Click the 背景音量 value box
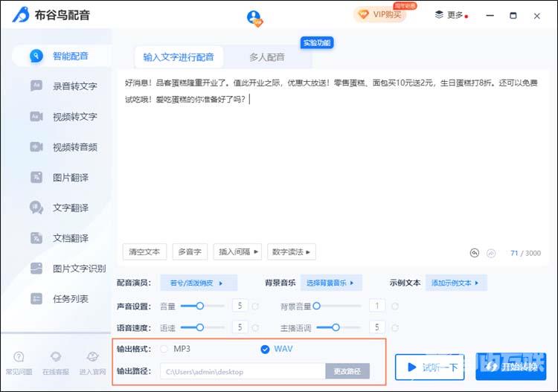This screenshot has width=558, height=392. click(377, 306)
